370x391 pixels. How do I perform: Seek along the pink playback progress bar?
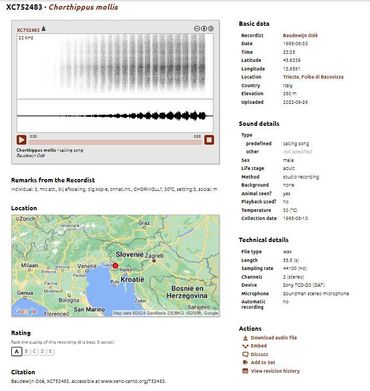coord(115,142)
